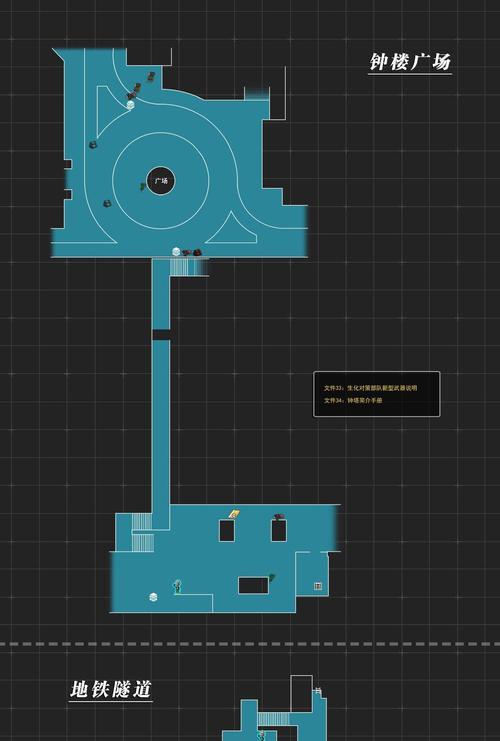500x741 pixels.
Task: Click the ladder icon in the subway tunnel map
Action: (x=318, y=692)
